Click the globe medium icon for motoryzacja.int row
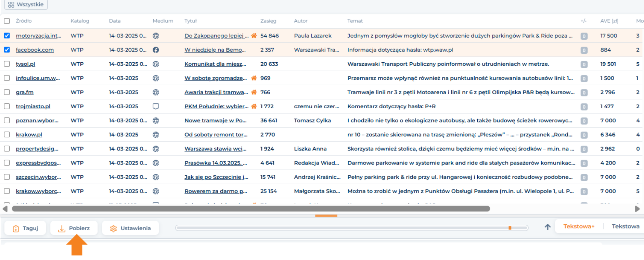Screen dimensions: 644x260 coord(156,36)
